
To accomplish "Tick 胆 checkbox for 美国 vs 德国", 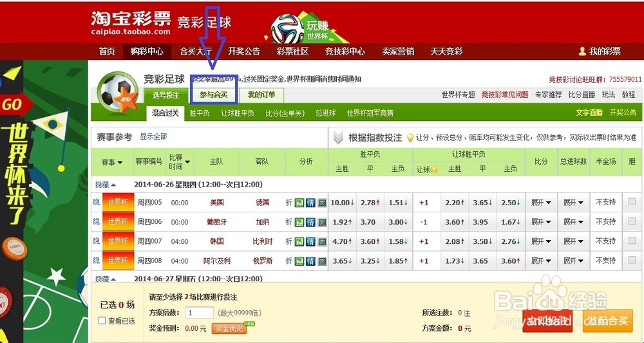I will click(632, 201).
